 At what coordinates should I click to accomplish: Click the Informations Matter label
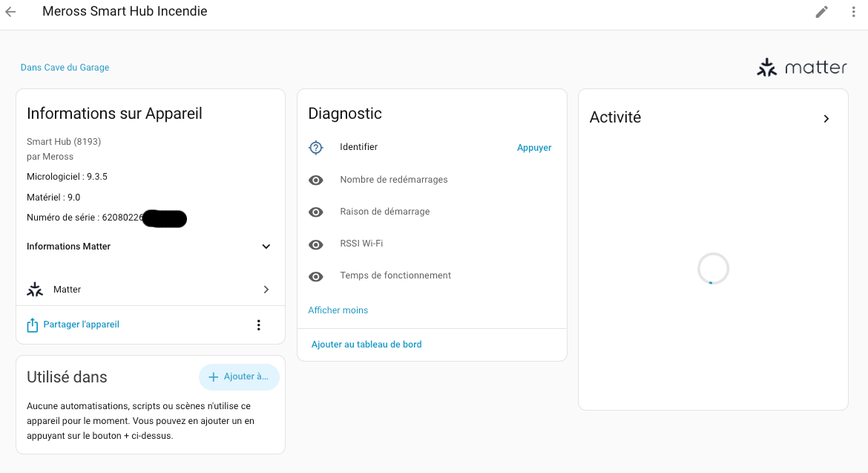[69, 247]
